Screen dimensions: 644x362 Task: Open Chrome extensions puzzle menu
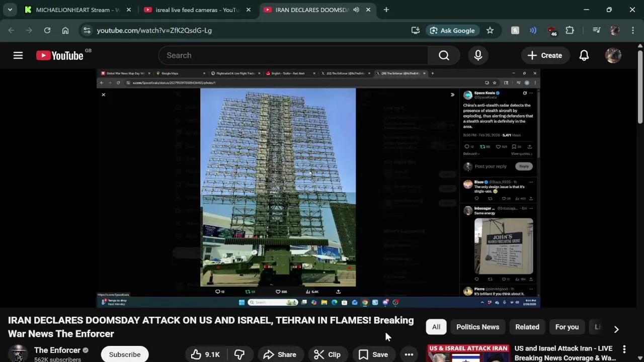(x=570, y=30)
